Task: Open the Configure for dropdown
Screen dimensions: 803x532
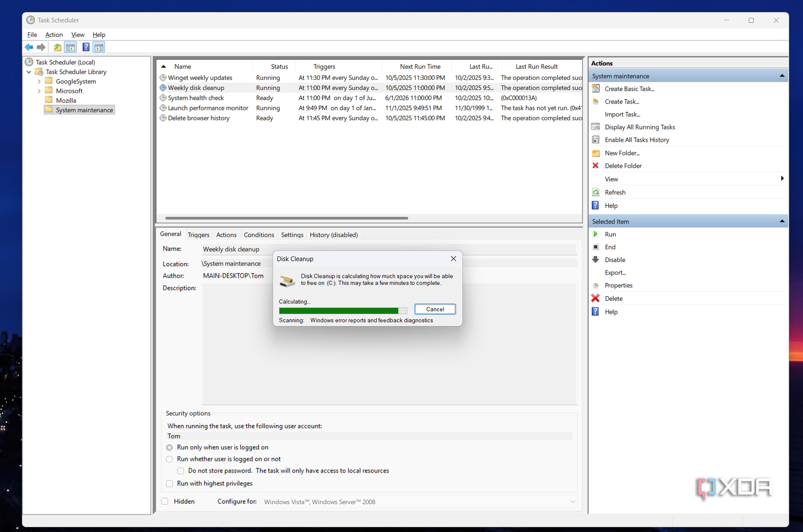Action: 573,501
